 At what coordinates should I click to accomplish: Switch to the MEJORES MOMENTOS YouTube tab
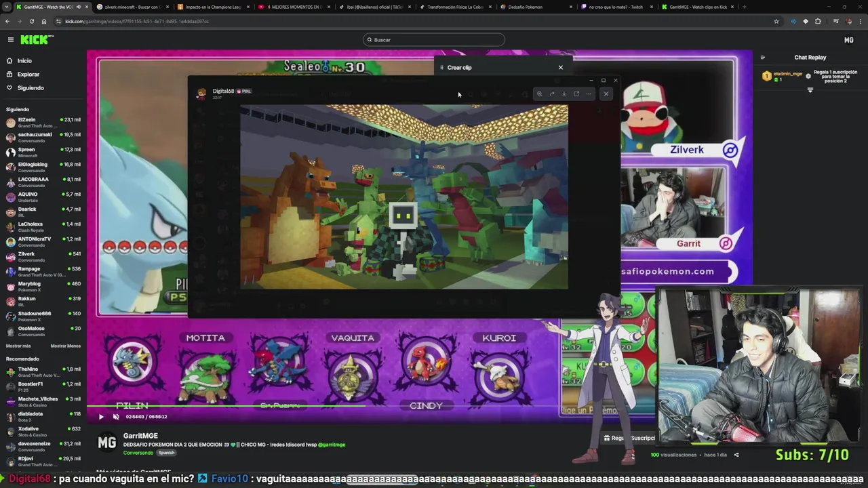pyautogui.click(x=293, y=7)
